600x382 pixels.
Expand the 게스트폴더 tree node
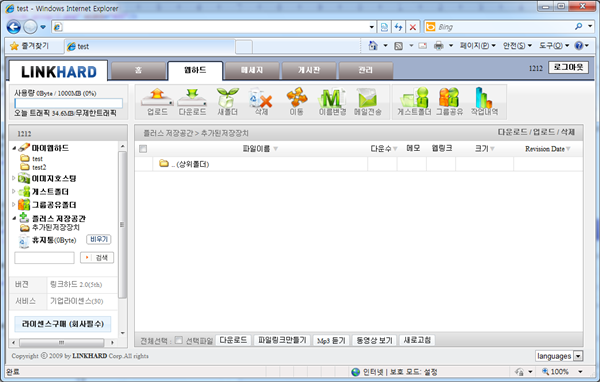tap(14, 191)
